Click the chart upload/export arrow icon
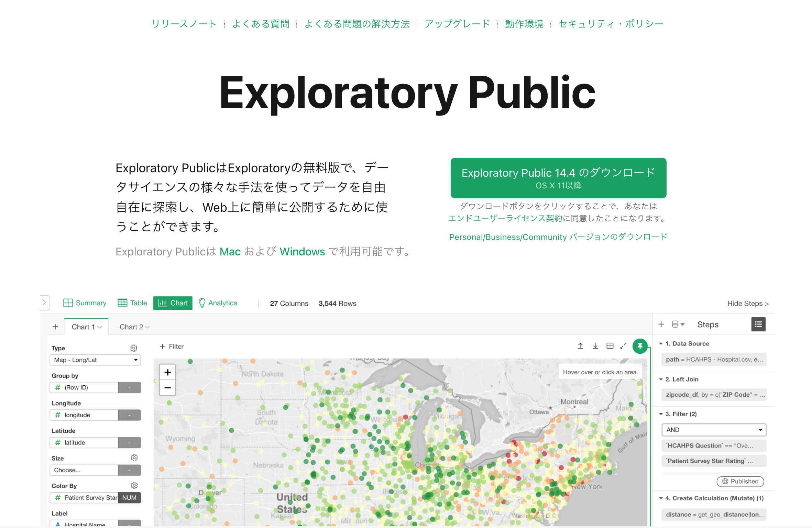Screen dimensions: 812x528 point(580,346)
